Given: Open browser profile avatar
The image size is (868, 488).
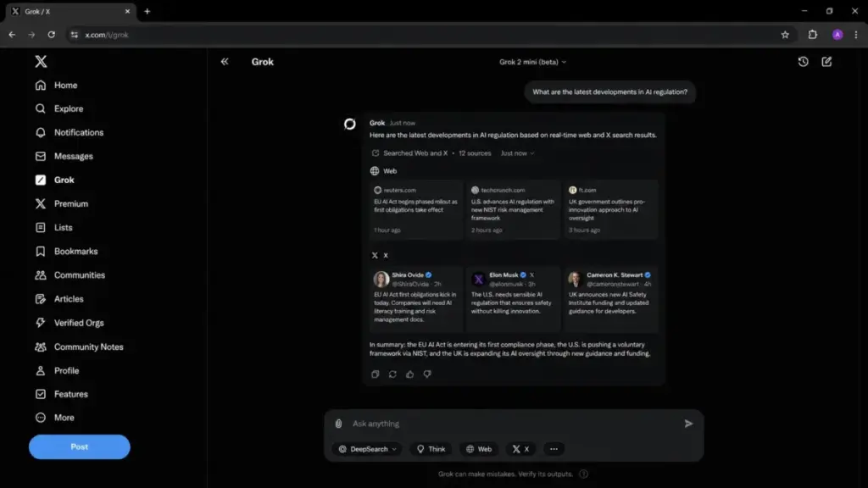Looking at the screenshot, I should click(x=837, y=34).
